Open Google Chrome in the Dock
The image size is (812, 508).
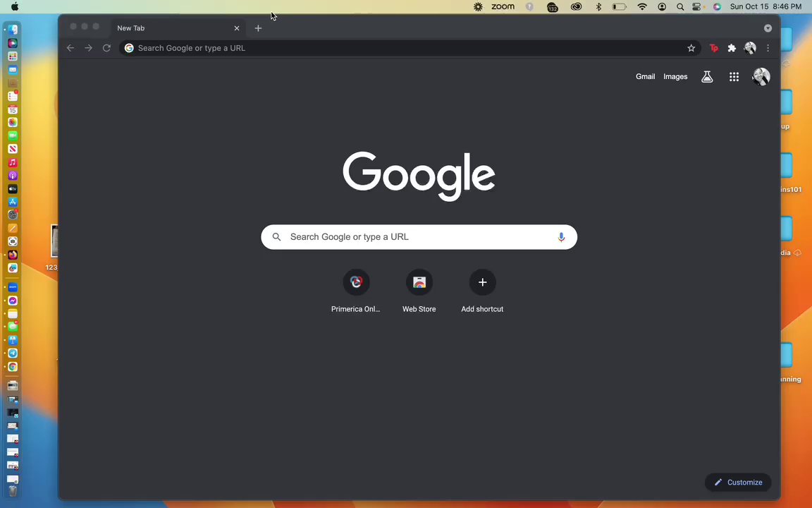[13, 366]
